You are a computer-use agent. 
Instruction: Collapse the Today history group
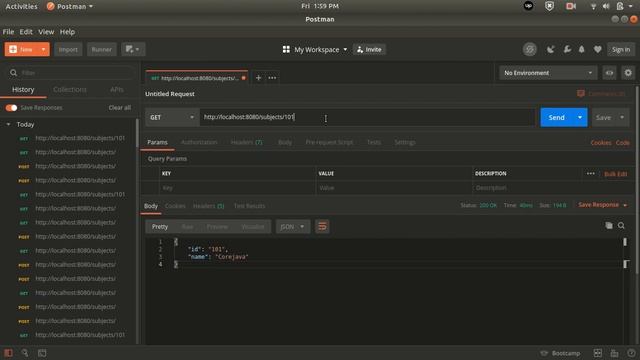click(8, 124)
